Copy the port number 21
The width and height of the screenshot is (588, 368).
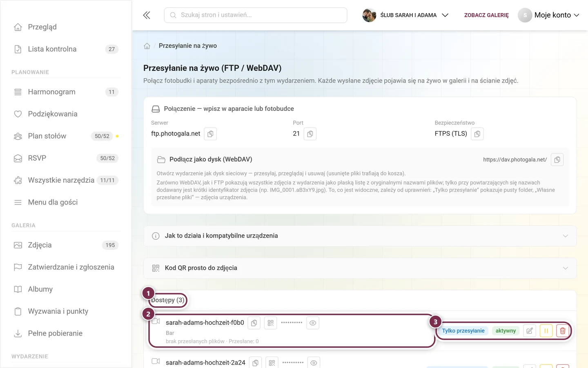click(x=310, y=134)
